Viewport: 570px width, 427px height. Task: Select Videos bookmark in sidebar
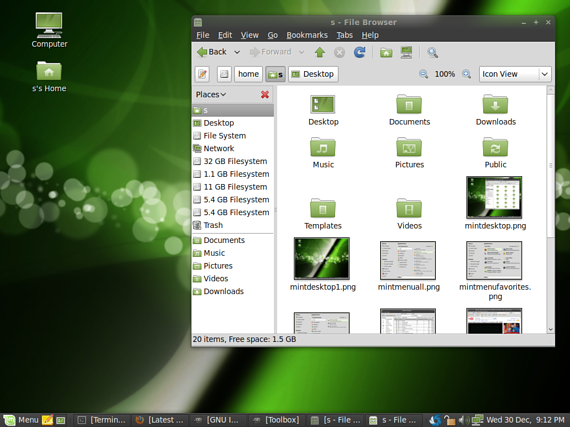click(233, 278)
